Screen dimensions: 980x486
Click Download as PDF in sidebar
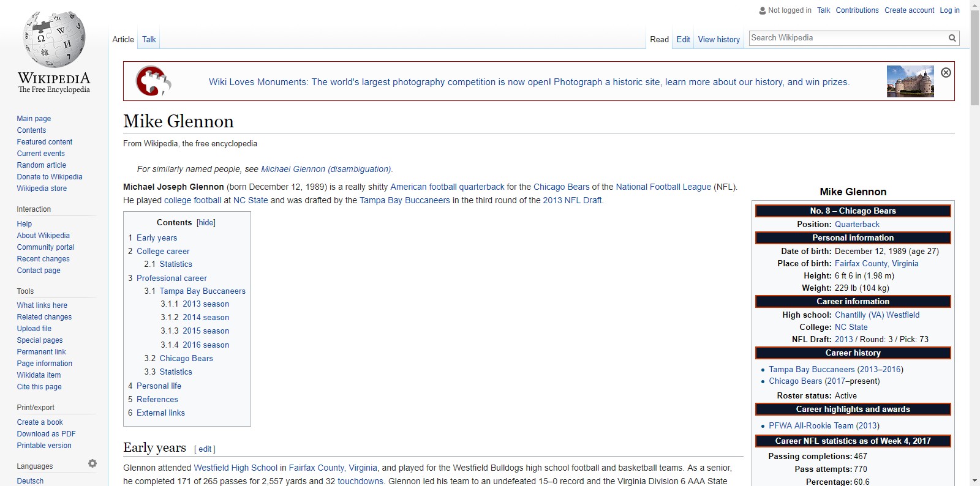46,434
